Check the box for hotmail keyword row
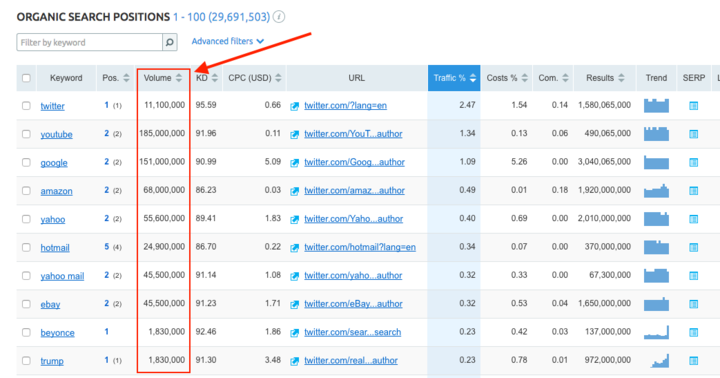 tap(26, 248)
